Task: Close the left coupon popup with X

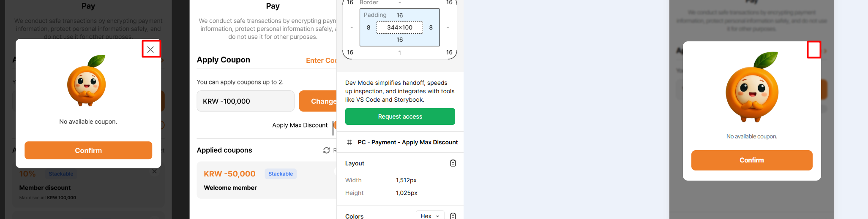Action: pos(150,49)
